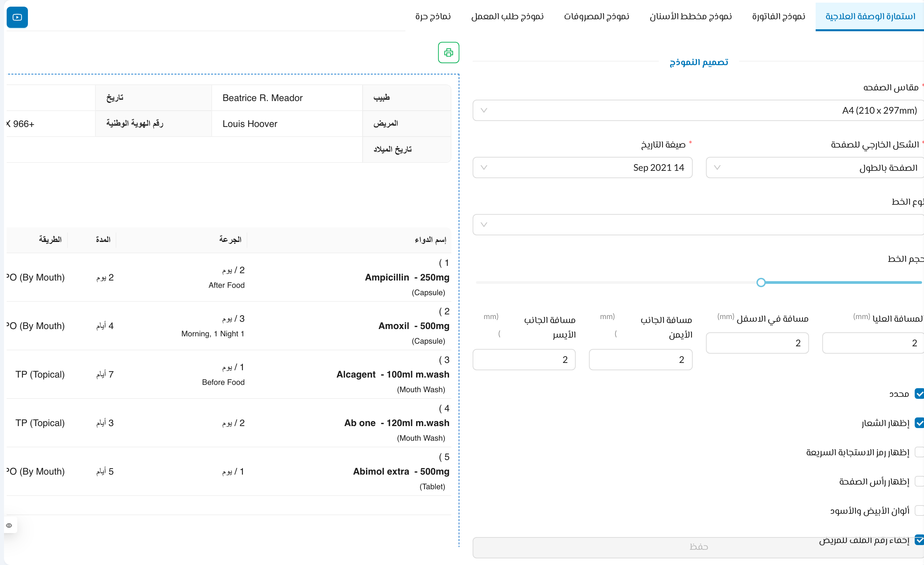The width and height of the screenshot is (924, 565).
Task: Open the نوع الخط font type dropdown
Action: (698, 225)
